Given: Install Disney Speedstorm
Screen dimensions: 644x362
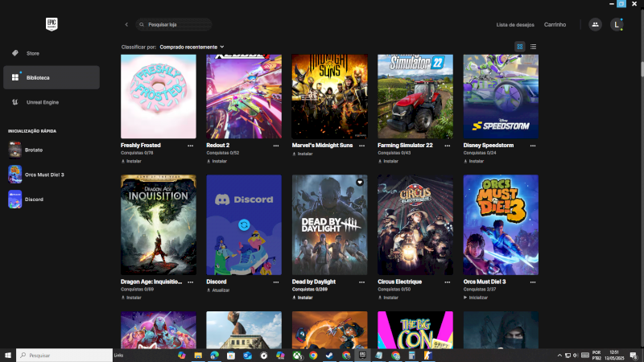Looking at the screenshot, I should [x=473, y=162].
